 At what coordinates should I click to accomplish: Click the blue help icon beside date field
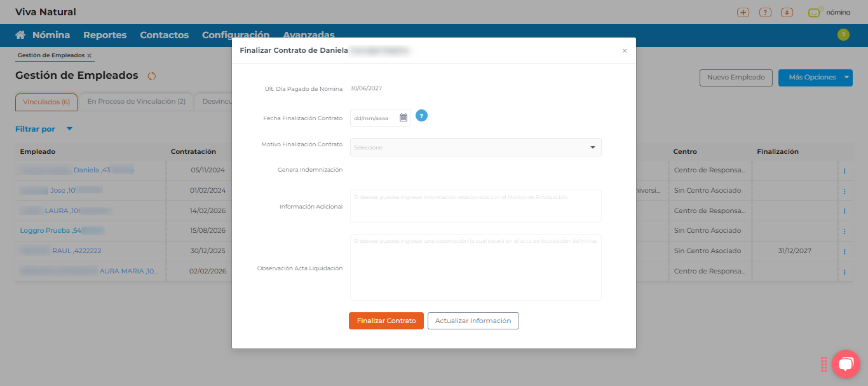coord(421,116)
